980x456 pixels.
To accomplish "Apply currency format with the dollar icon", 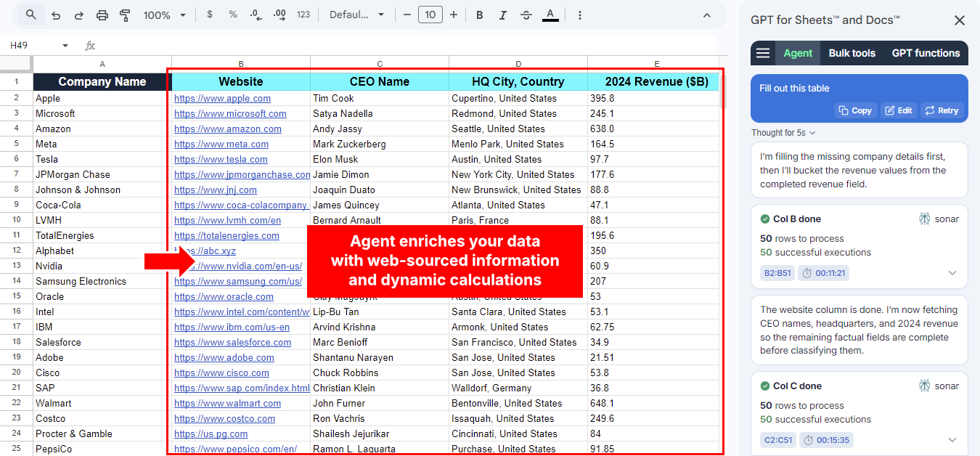I will (x=210, y=14).
